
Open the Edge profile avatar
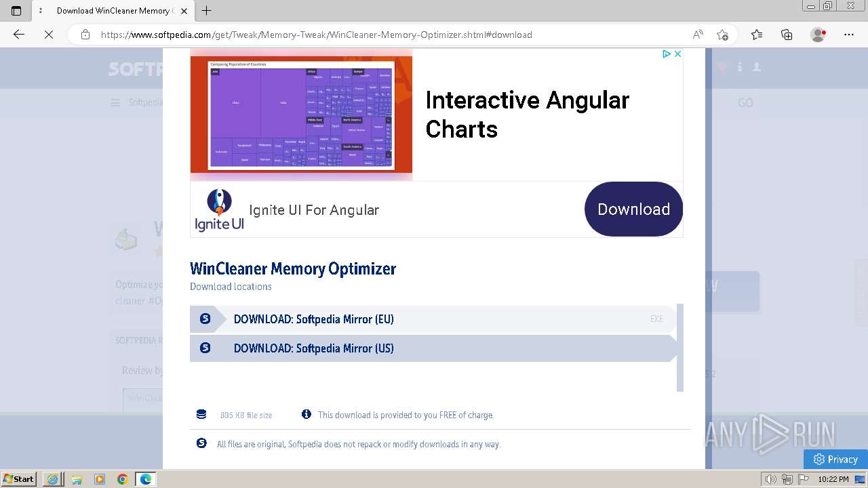click(x=818, y=35)
